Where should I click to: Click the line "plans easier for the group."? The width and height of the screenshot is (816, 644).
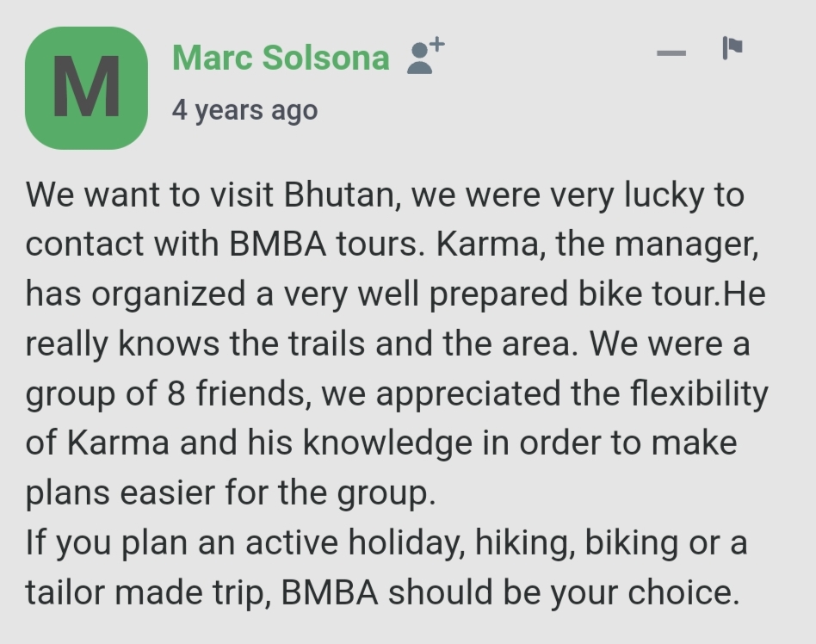click(231, 493)
